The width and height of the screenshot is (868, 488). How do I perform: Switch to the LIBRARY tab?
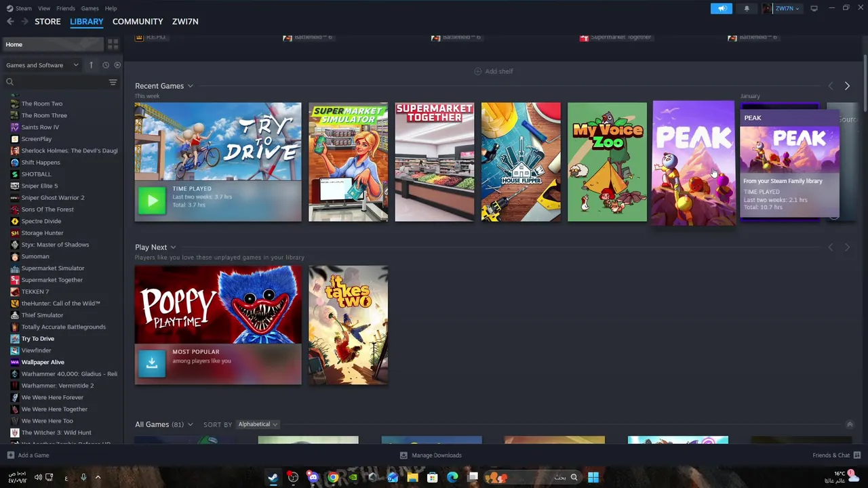87,22
